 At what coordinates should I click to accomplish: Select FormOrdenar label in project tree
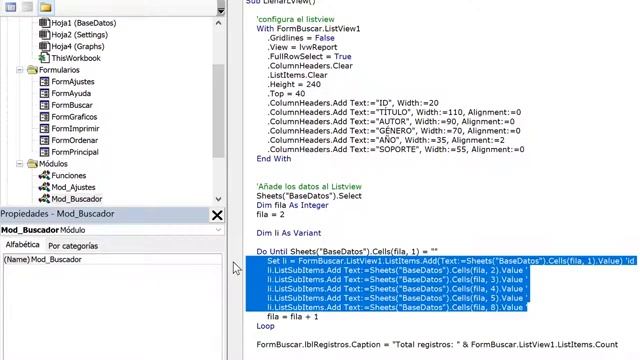click(74, 140)
